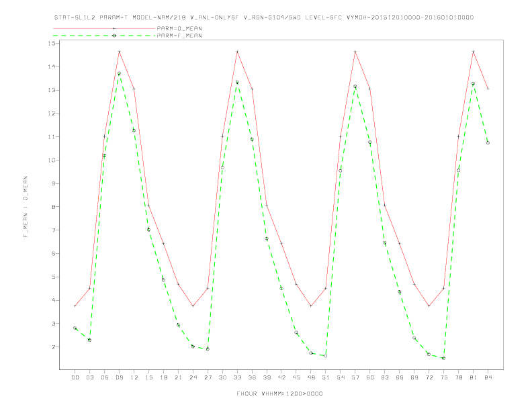Select x-axis tick label 72
This screenshot has width=532, height=411.
[429, 377]
